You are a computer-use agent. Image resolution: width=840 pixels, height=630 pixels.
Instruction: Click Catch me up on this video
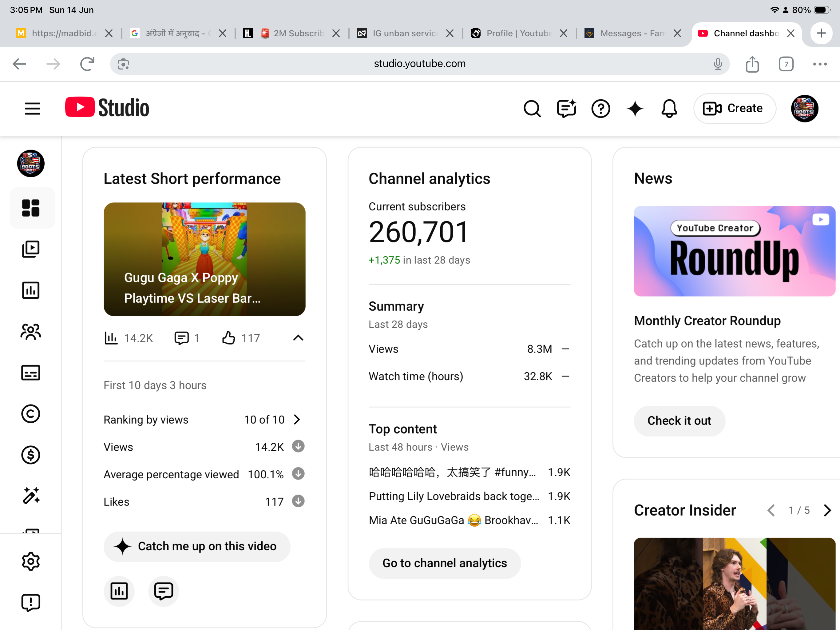pyautogui.click(x=197, y=546)
